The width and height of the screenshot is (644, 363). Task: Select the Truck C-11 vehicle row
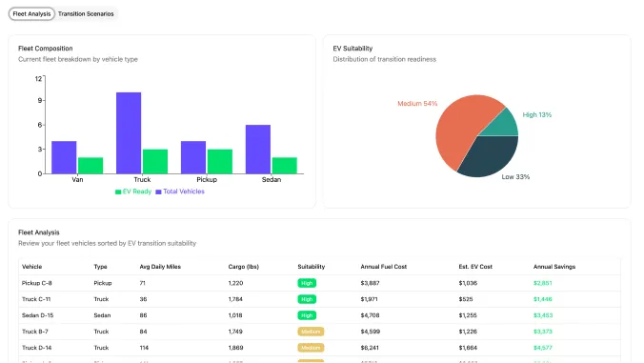(x=319, y=299)
